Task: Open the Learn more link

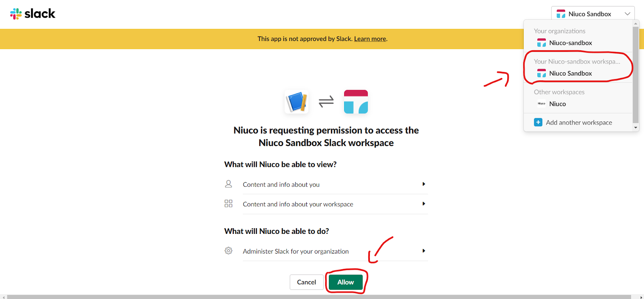Action: [370, 39]
